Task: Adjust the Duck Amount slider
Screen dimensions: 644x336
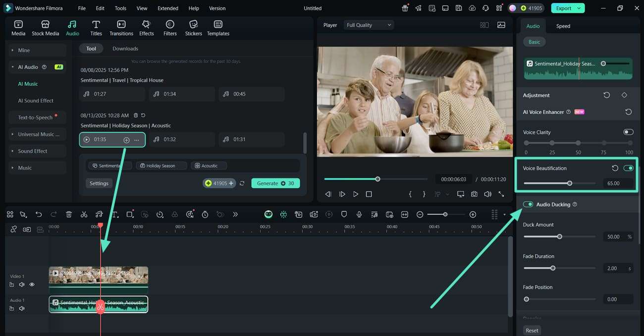Action: [x=560, y=236]
